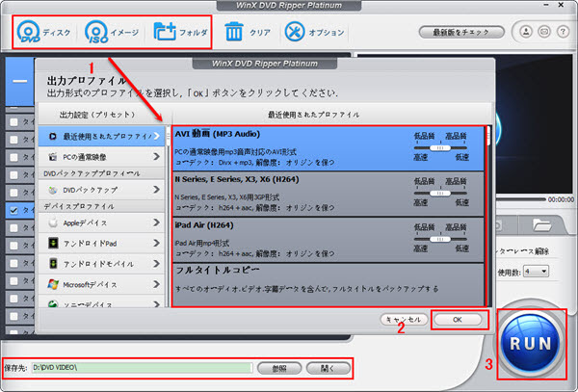Click the Appleデバイス apple icon
The image size is (578, 392).
(53, 222)
